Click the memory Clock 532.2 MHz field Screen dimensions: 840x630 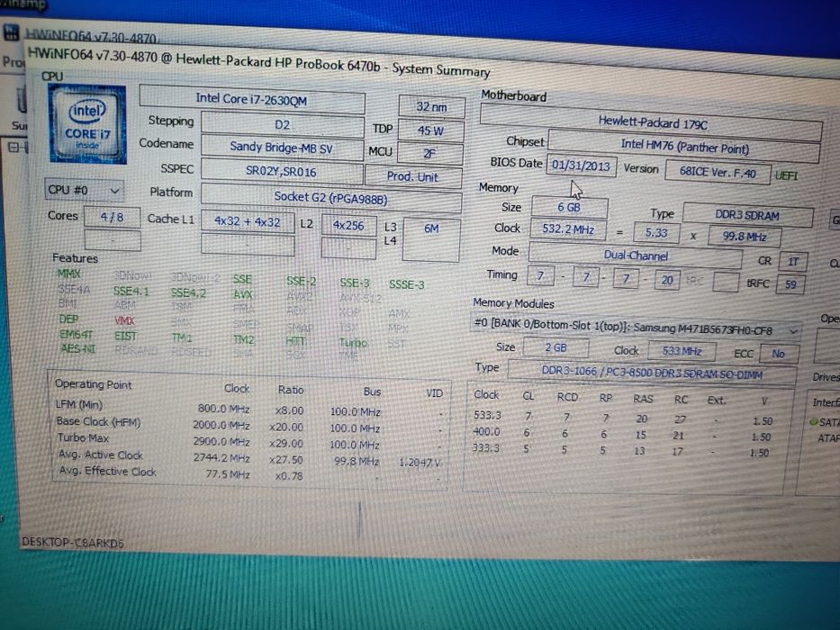(x=568, y=229)
